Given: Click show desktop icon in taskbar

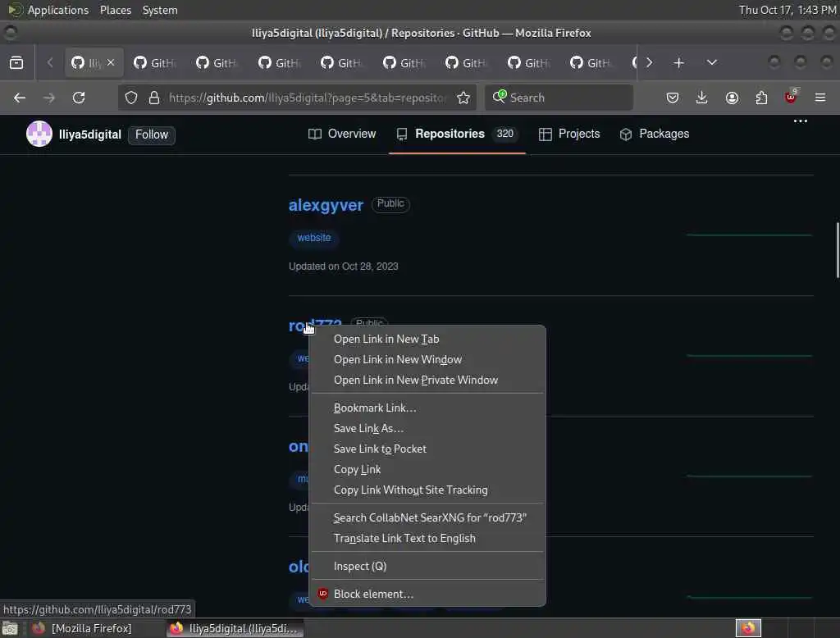Looking at the screenshot, I should (10, 628).
